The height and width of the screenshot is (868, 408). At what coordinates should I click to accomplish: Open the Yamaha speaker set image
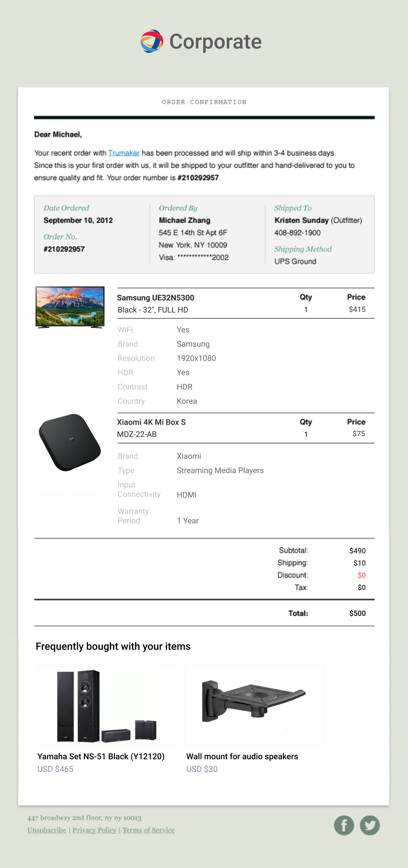[106, 706]
